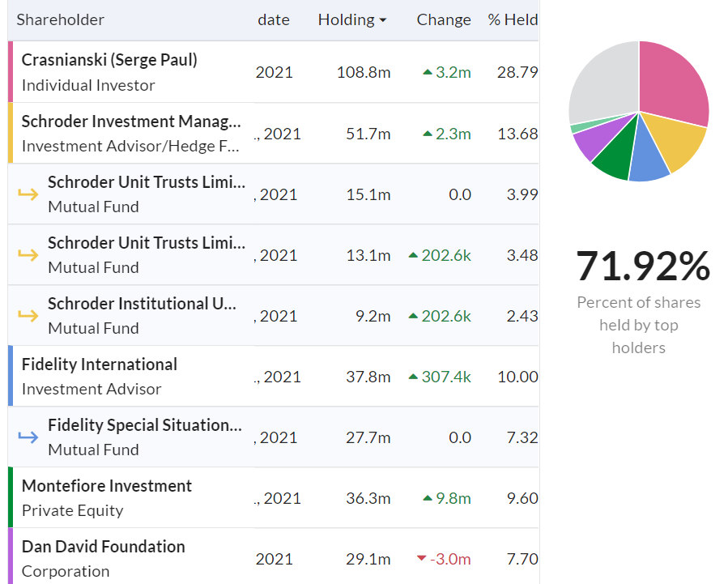Screen dimensions: 728x584
Task: Click the blue pie chart slice
Action: point(648,158)
